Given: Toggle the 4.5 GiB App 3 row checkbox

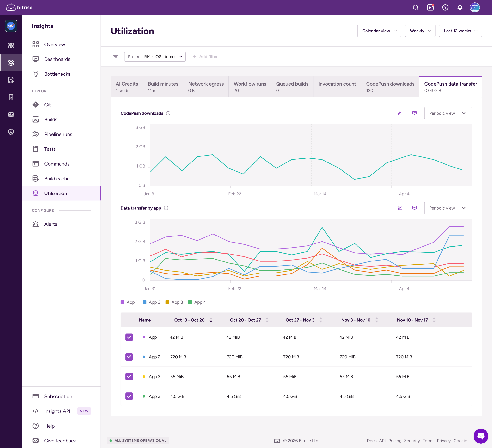Looking at the screenshot, I should (129, 396).
